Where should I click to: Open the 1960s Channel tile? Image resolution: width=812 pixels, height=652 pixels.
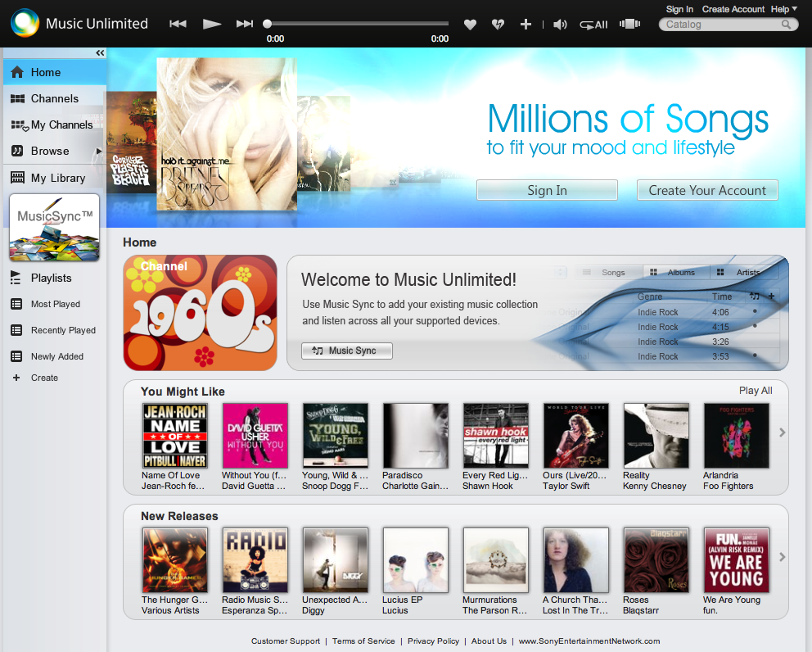(x=201, y=313)
